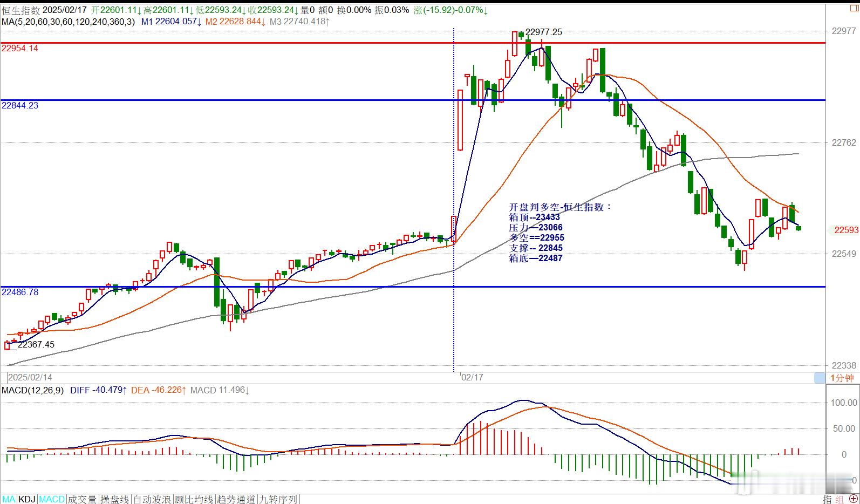
Task: Click the 2025/02/14 date label
Action: click(30, 377)
